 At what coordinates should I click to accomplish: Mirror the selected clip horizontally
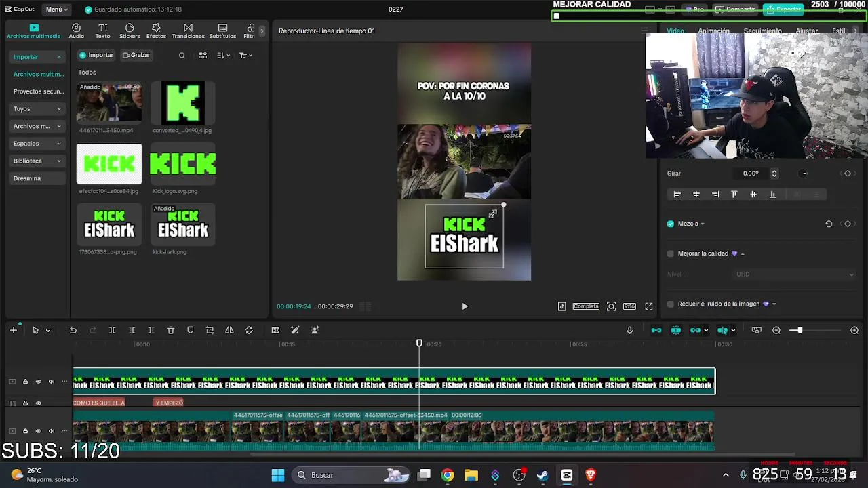229,330
